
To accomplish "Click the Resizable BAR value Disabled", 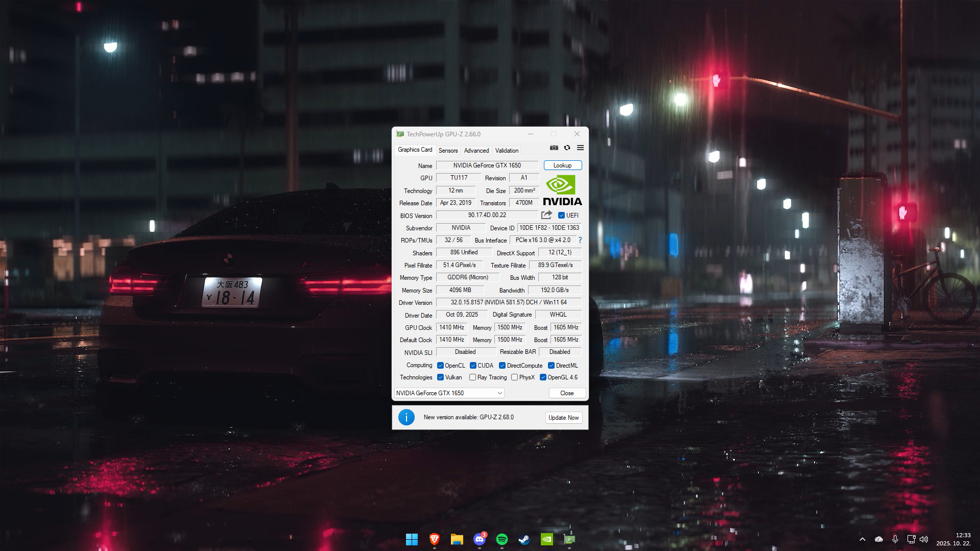I will pos(560,352).
